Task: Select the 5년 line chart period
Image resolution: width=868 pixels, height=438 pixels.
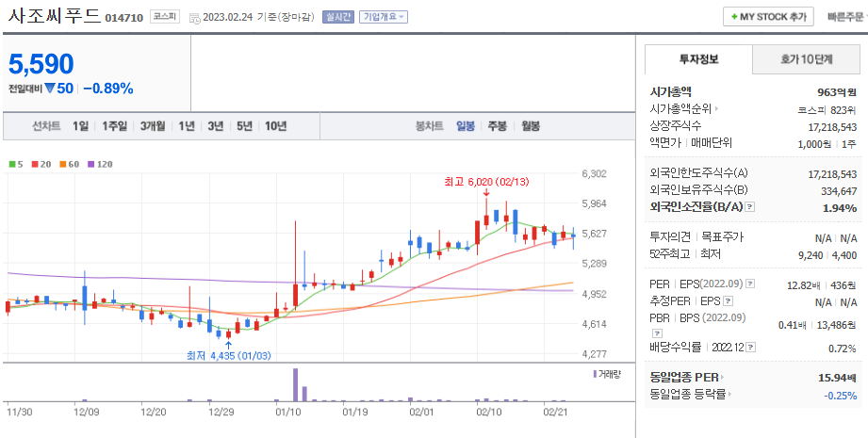Action: point(244,126)
